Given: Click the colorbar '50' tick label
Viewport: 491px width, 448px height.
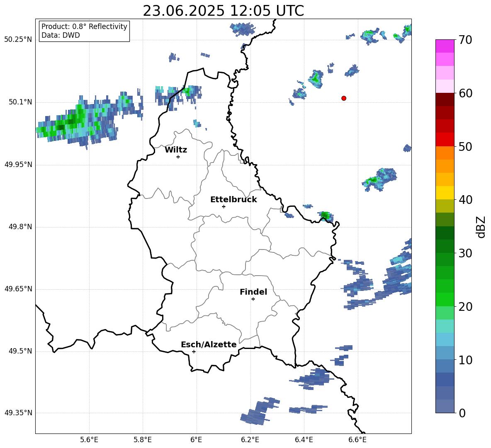Looking at the screenshot, I should [465, 146].
